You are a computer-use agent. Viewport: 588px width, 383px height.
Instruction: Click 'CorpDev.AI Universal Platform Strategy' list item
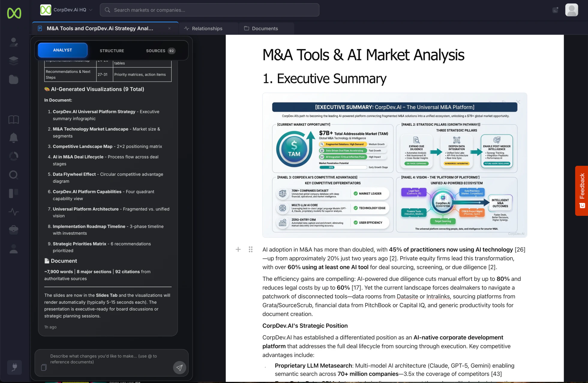click(x=94, y=112)
